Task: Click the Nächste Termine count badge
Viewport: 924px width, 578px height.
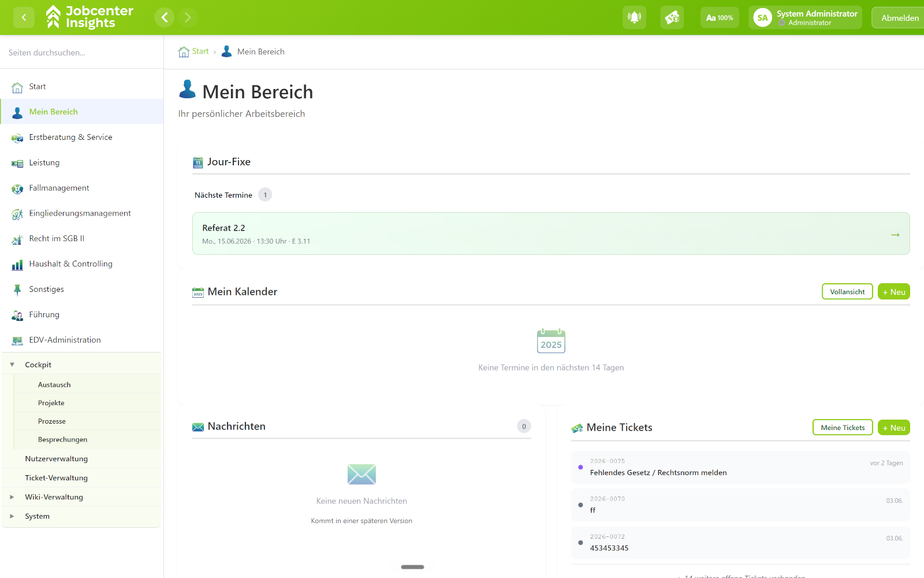Action: (x=265, y=195)
